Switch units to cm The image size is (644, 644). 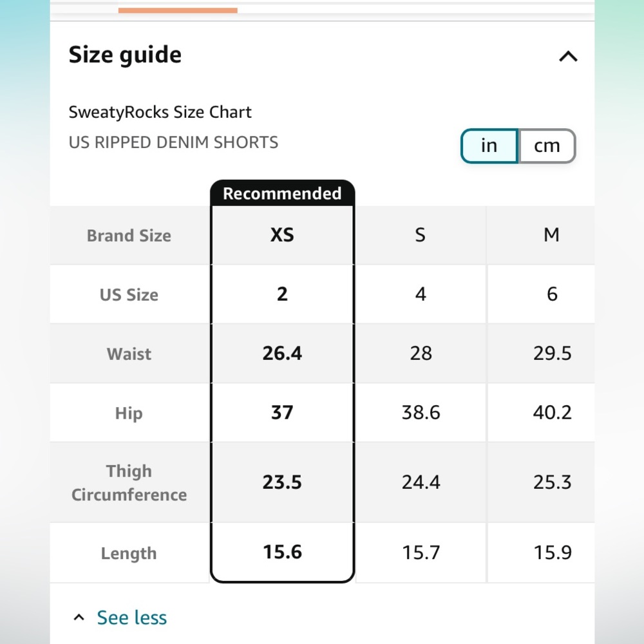click(547, 146)
